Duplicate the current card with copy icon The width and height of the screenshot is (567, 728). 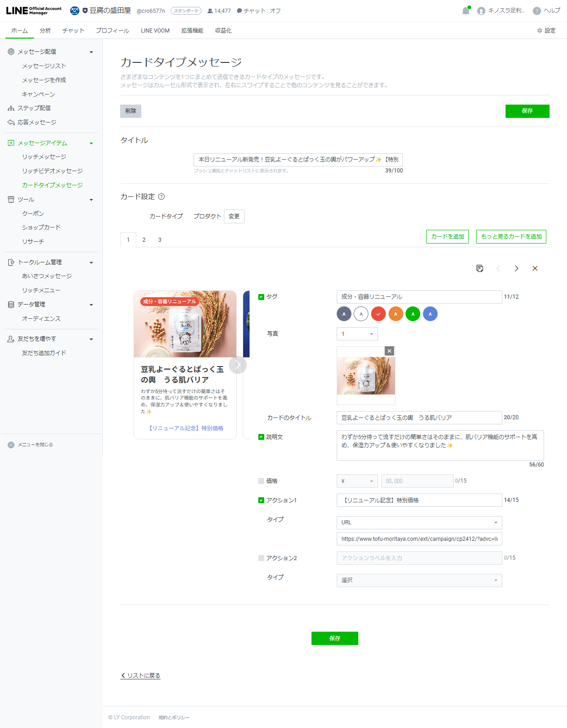480,268
